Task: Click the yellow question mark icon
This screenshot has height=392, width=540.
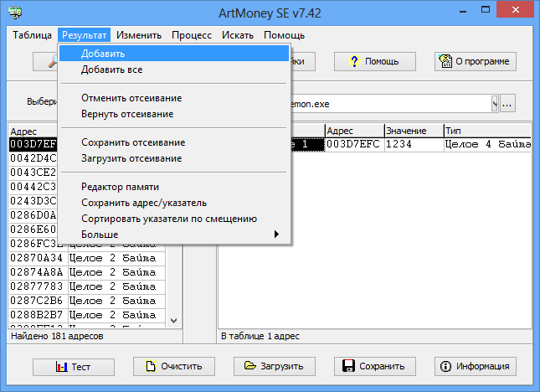Action: click(354, 61)
